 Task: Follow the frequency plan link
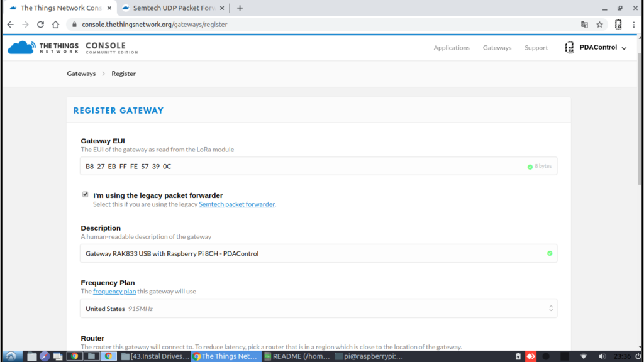[x=114, y=292]
